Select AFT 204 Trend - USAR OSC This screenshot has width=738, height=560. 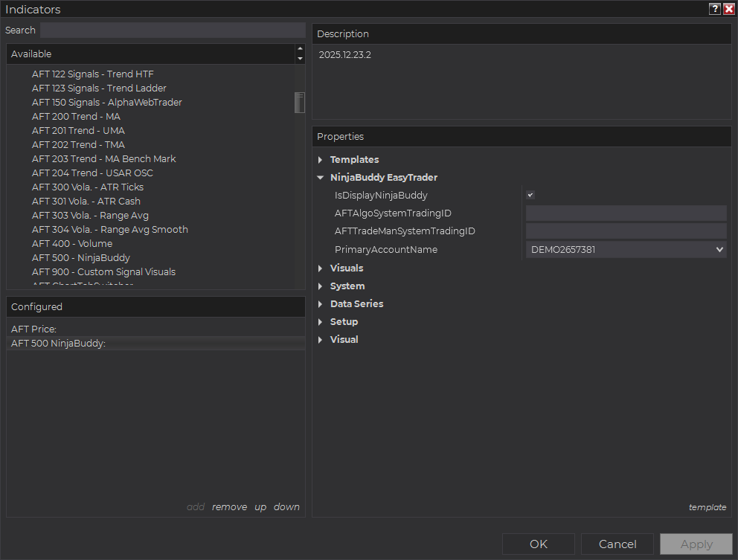click(x=92, y=173)
